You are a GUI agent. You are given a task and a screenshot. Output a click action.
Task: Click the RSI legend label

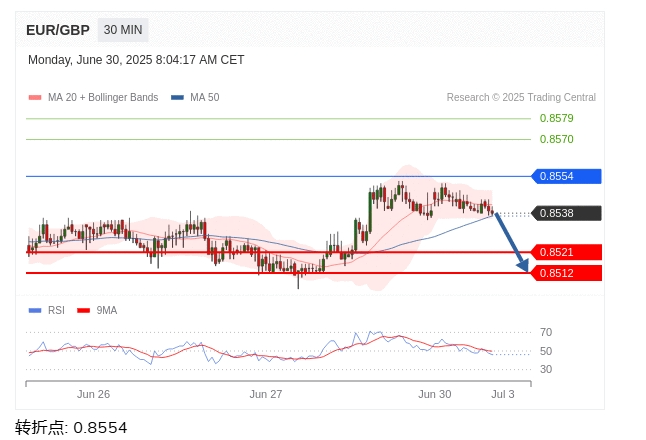tap(56, 310)
